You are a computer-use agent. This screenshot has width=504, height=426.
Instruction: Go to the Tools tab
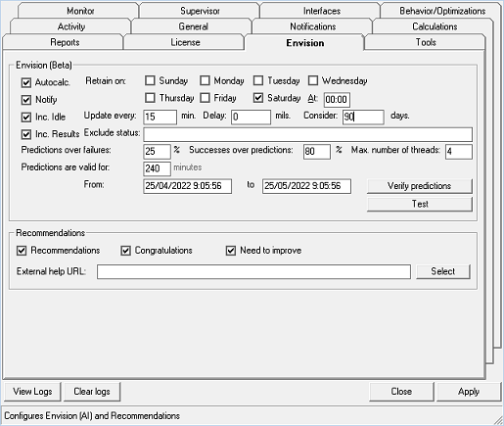tap(426, 42)
